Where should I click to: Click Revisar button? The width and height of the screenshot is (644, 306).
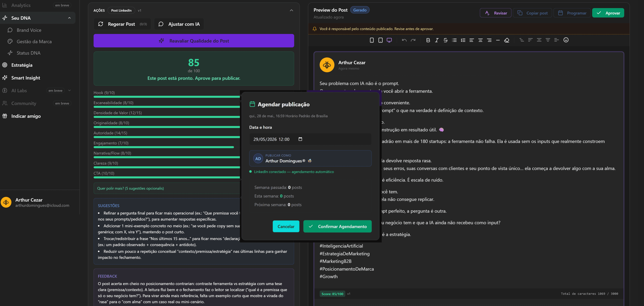(496, 13)
